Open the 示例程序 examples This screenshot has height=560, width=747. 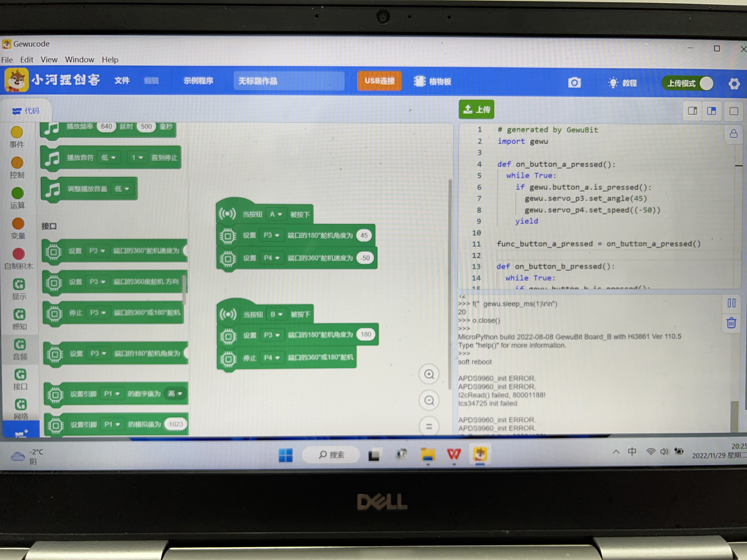pyautogui.click(x=198, y=81)
